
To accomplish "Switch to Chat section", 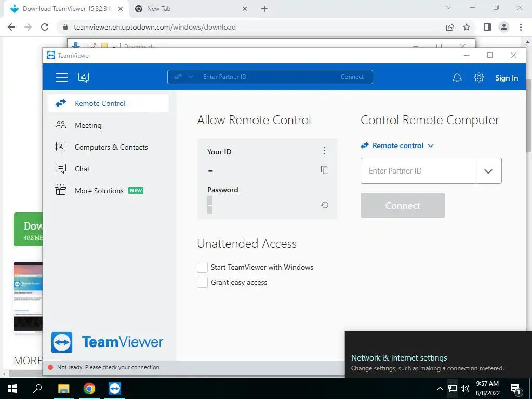I will click(109, 169).
